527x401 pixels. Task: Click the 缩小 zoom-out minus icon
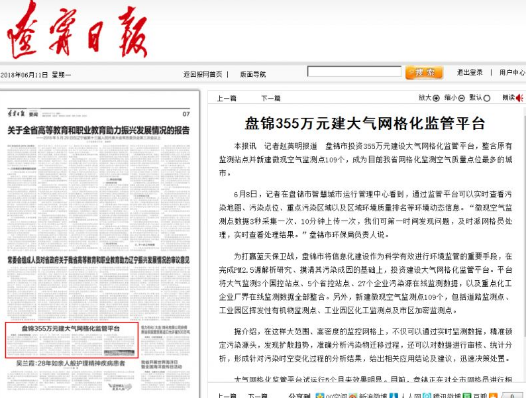[461, 98]
